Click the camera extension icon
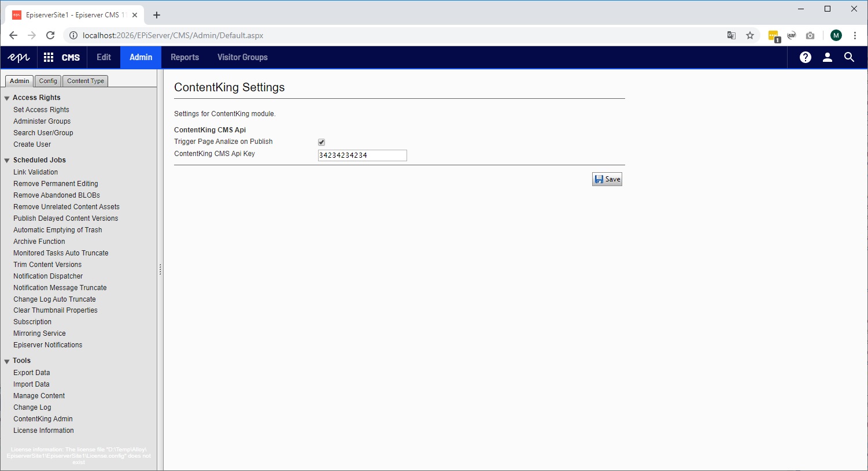 [810, 35]
